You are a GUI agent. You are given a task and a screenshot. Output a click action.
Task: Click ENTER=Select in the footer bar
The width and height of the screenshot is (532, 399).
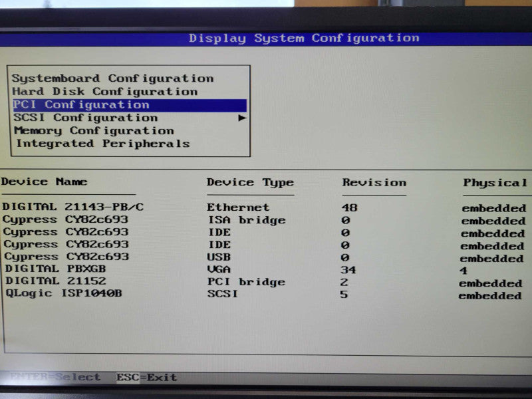(x=55, y=377)
